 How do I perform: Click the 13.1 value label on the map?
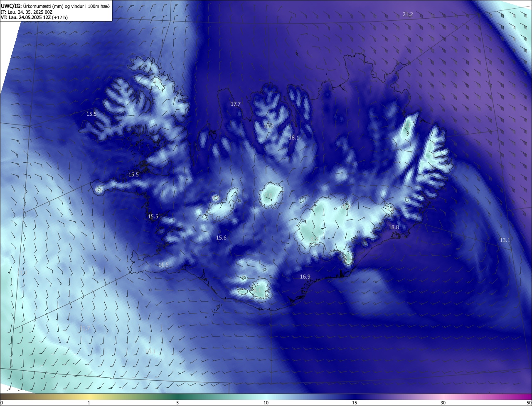coord(505,240)
